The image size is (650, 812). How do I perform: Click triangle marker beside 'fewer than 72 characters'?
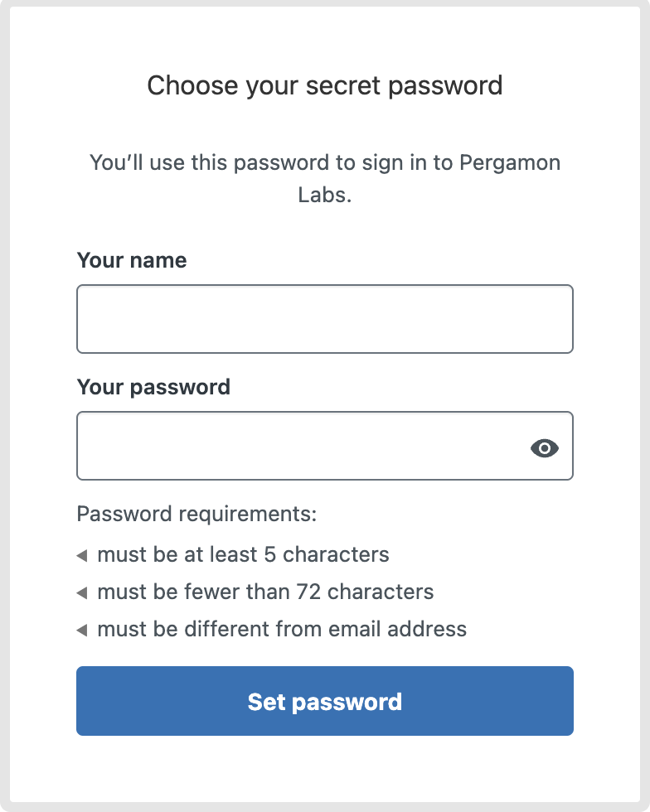tap(82, 593)
